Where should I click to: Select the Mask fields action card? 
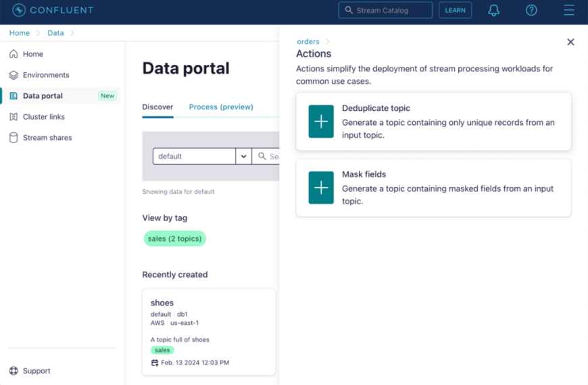click(433, 188)
